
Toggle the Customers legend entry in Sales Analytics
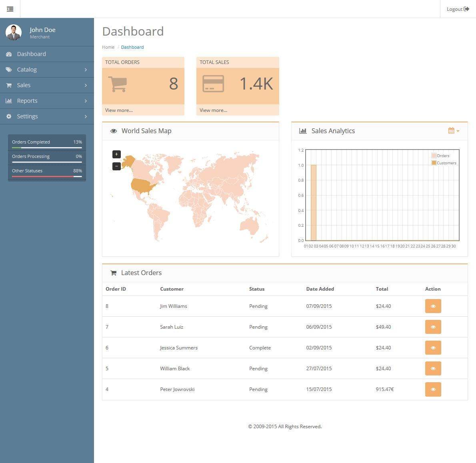pos(444,163)
